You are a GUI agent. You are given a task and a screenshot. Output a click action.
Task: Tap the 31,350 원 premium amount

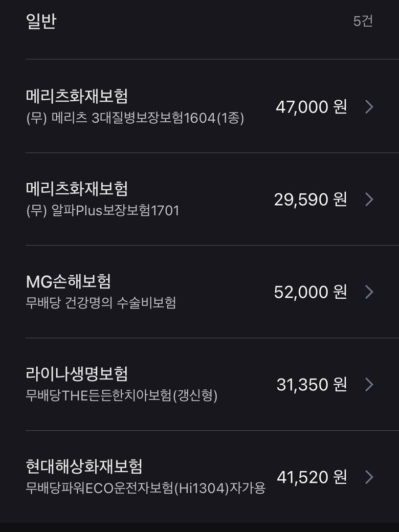tap(312, 385)
